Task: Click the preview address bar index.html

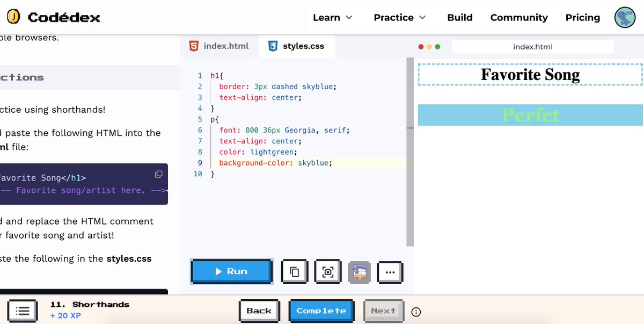Action: point(532,47)
